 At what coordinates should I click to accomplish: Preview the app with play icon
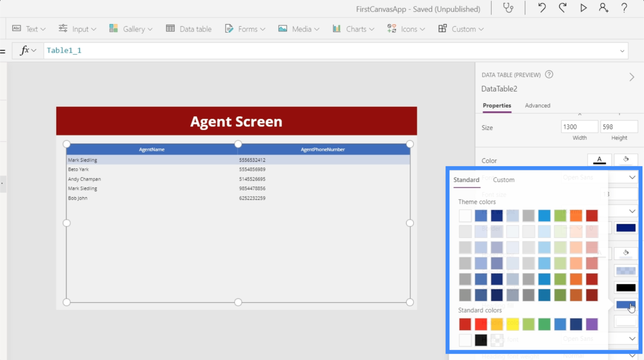coord(583,8)
